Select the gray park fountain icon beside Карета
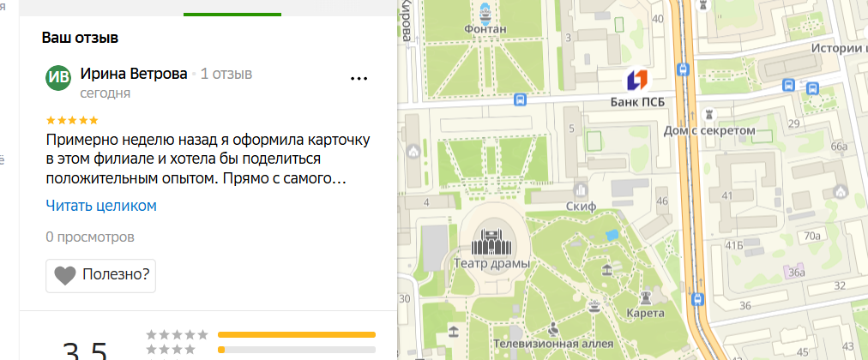Image resolution: width=868 pixels, height=360 pixels. coord(594,306)
